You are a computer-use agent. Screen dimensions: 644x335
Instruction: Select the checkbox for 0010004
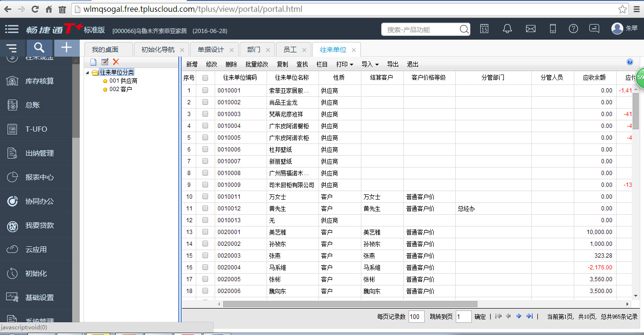(205, 126)
